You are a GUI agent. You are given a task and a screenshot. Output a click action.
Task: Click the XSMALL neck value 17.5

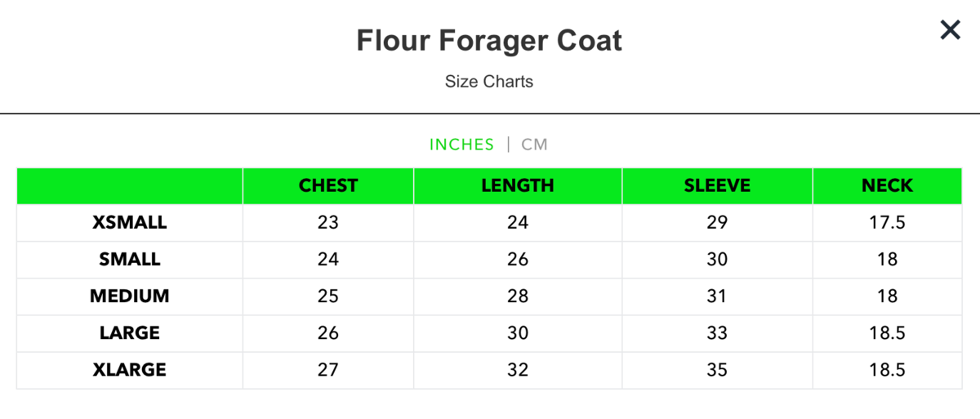(887, 222)
